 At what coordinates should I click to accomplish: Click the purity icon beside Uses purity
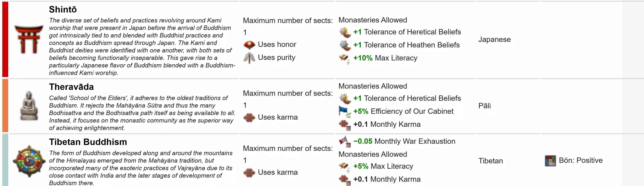click(x=249, y=58)
